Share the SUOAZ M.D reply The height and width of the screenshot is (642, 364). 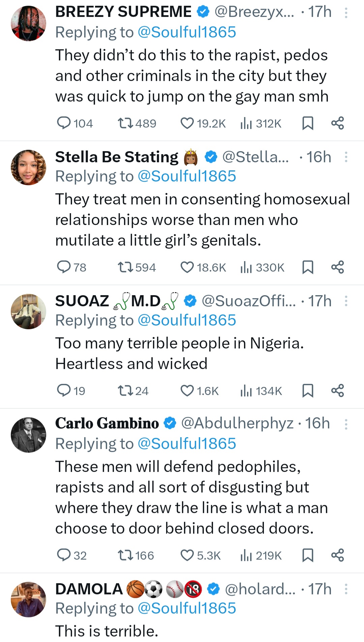(x=337, y=391)
